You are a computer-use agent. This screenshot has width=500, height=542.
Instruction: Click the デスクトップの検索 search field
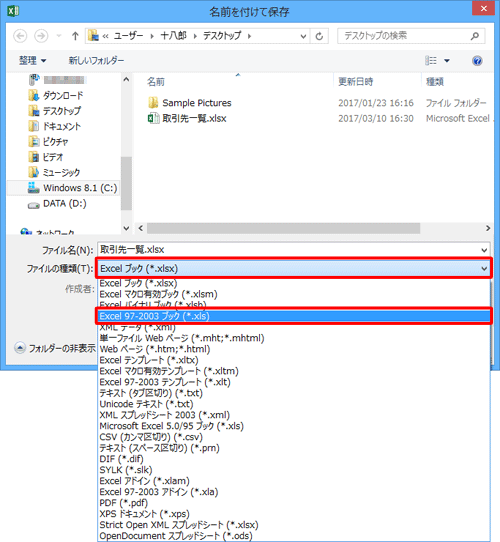(x=405, y=36)
